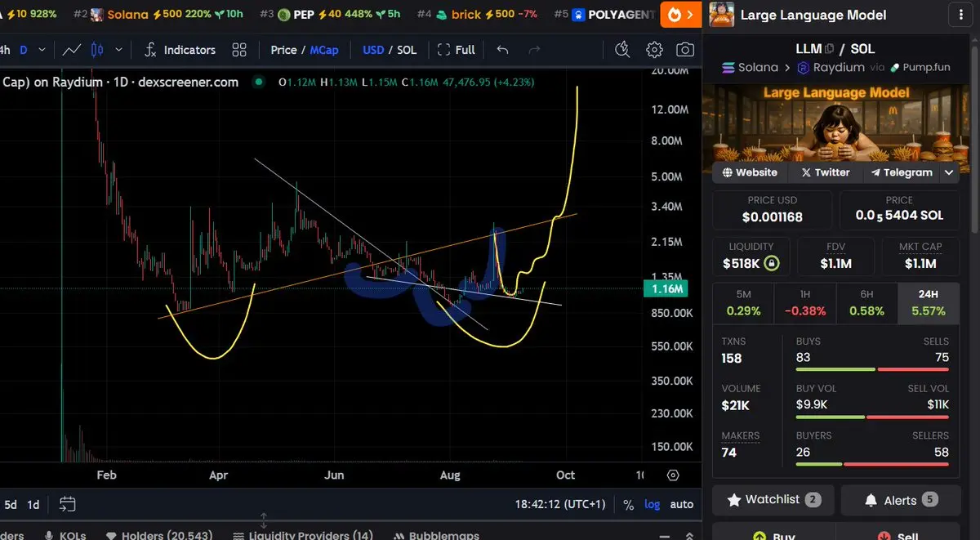
Task: Select the D timeframe button
Action: pos(23,50)
